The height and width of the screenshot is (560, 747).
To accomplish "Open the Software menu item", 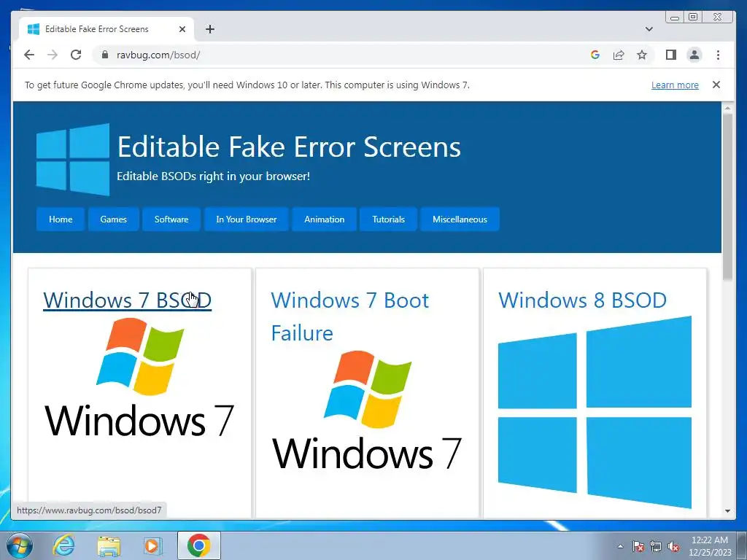I will click(x=171, y=219).
